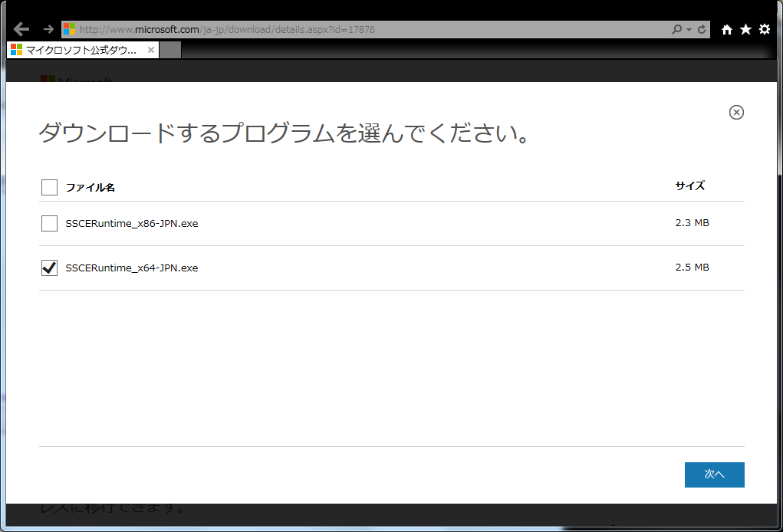
Task: Close the マイクロソフト公式ダウ... tab
Action: (151, 50)
